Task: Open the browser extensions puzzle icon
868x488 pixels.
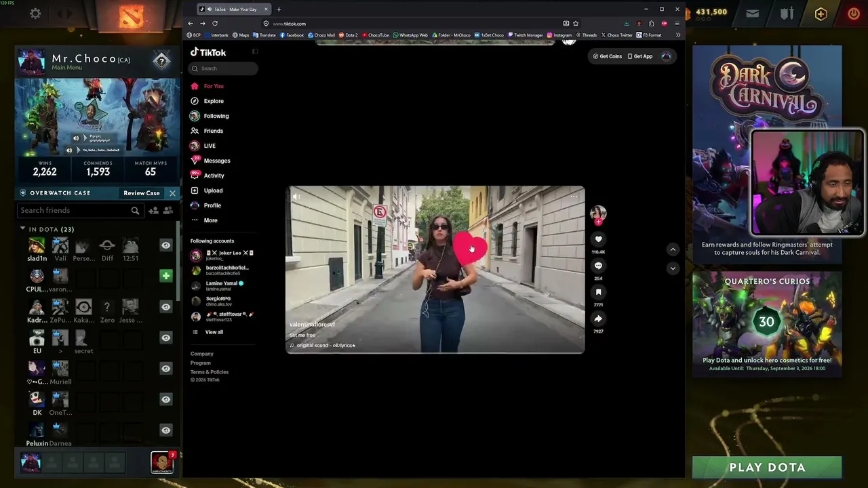Action: 652,24
